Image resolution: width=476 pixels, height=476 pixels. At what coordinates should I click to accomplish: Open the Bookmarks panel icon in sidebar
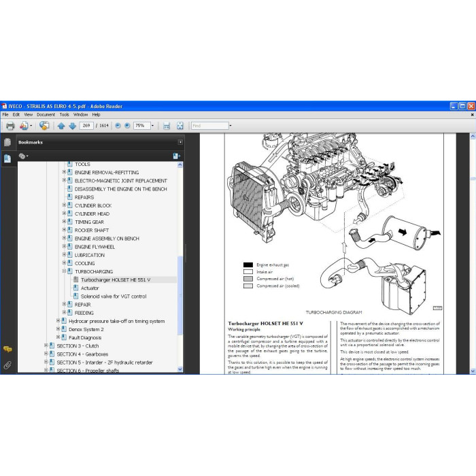(x=7, y=158)
